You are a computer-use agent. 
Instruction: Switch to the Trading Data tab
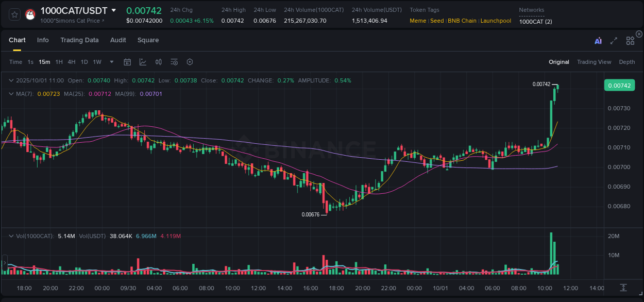click(79, 40)
